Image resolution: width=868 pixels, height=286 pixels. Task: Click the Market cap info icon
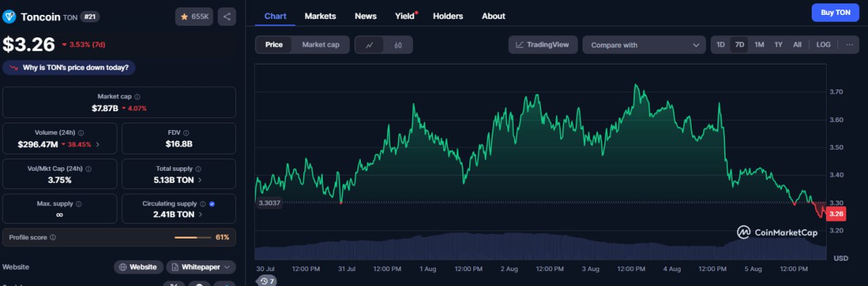coord(138,97)
